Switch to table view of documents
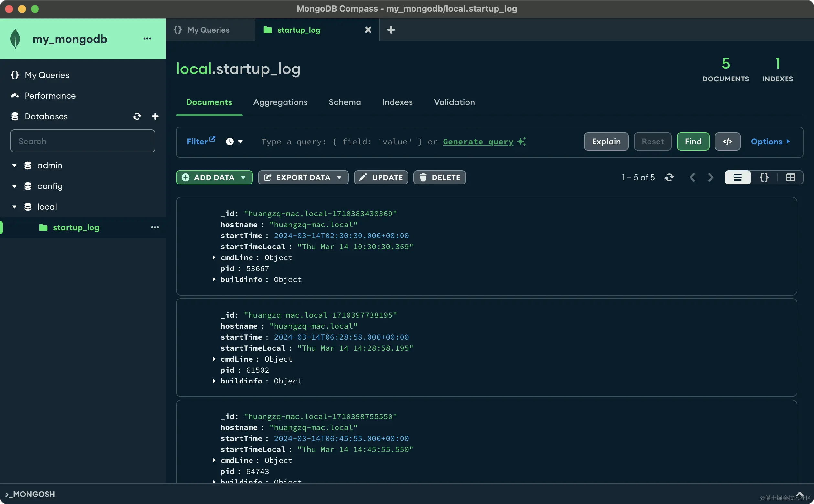 790,177
